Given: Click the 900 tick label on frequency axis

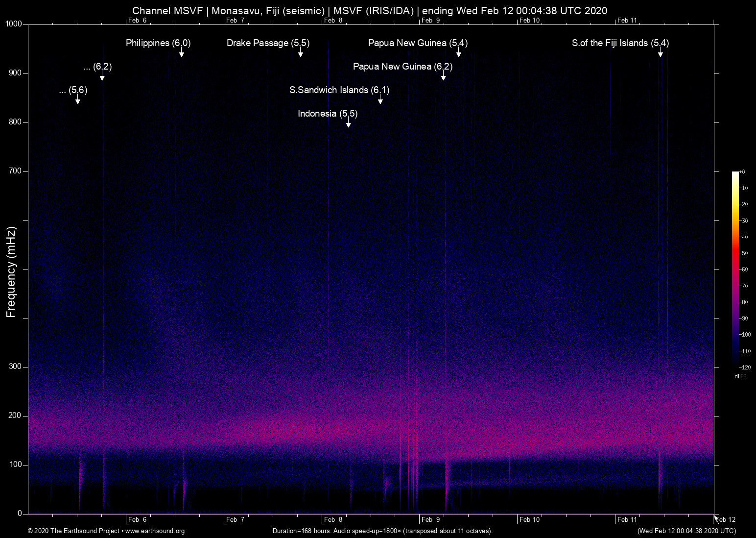Looking at the screenshot, I should click(x=15, y=73).
